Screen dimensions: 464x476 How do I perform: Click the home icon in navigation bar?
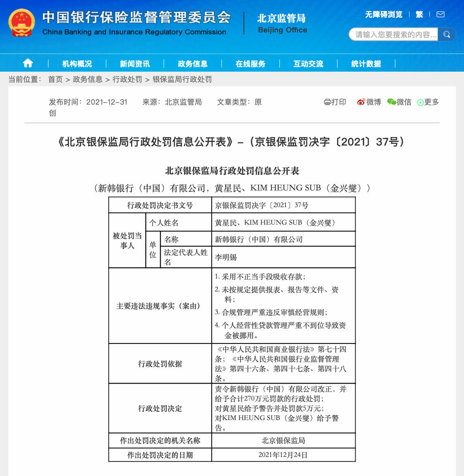pos(28,63)
